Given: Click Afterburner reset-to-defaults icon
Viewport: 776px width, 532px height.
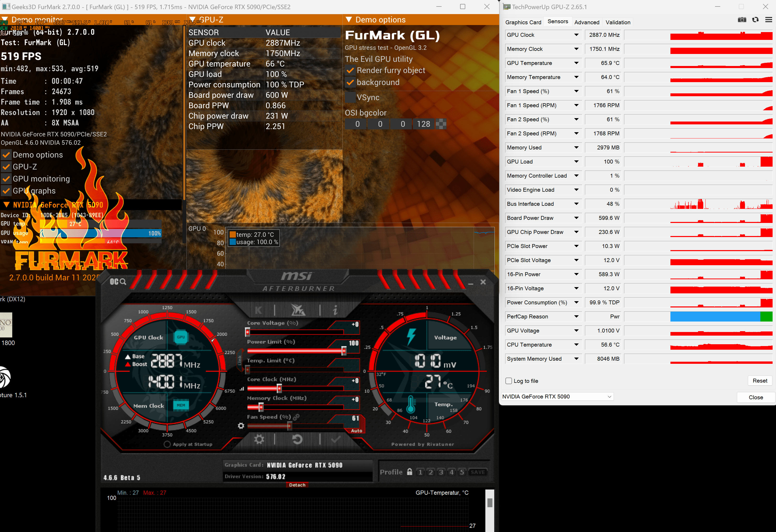Looking at the screenshot, I should 297,439.
